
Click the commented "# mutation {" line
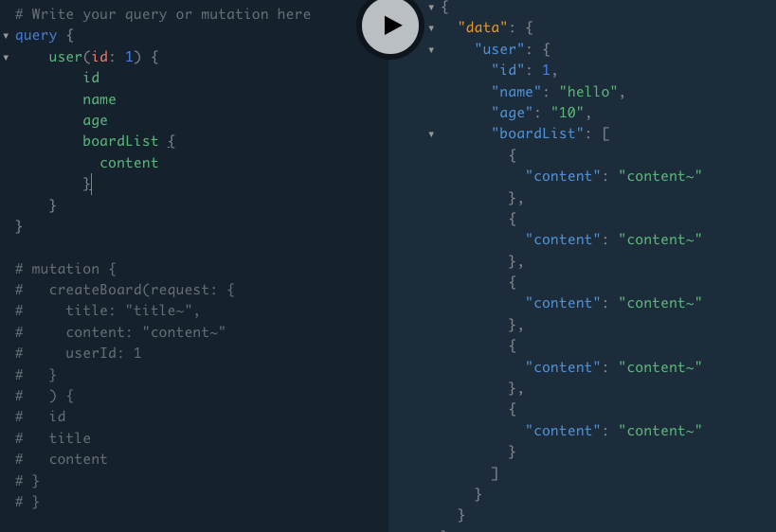click(x=65, y=269)
